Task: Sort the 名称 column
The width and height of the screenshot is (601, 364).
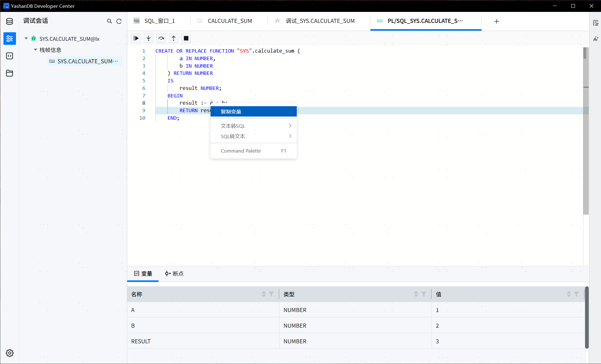Action: coord(264,294)
